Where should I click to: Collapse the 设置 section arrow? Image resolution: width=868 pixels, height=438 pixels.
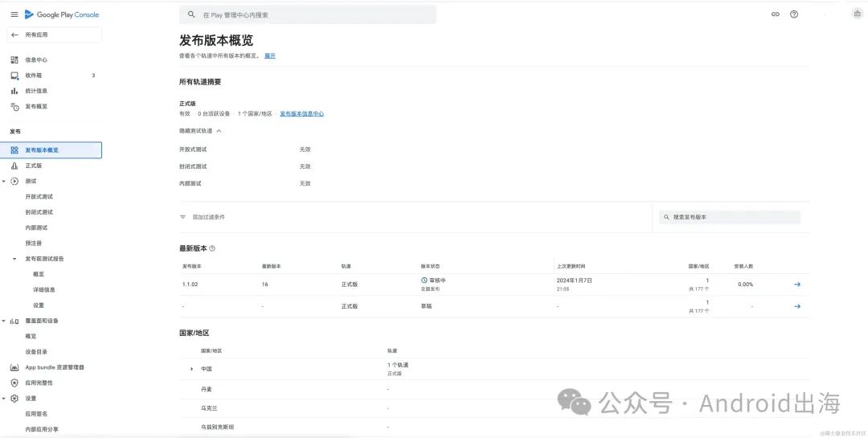(x=4, y=398)
